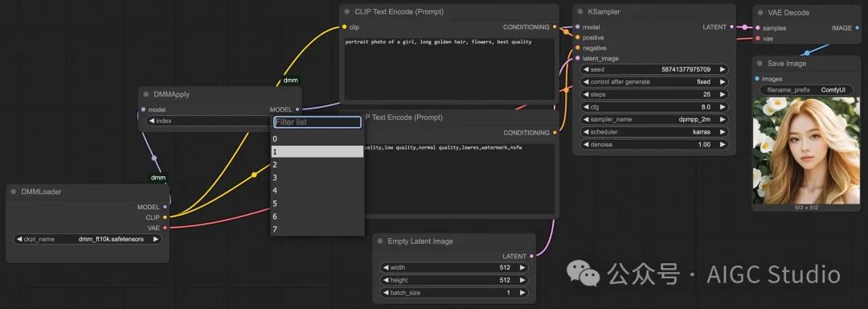The height and width of the screenshot is (309, 868).
Task: Click the KSampler LATENT output socket
Action: point(732,27)
